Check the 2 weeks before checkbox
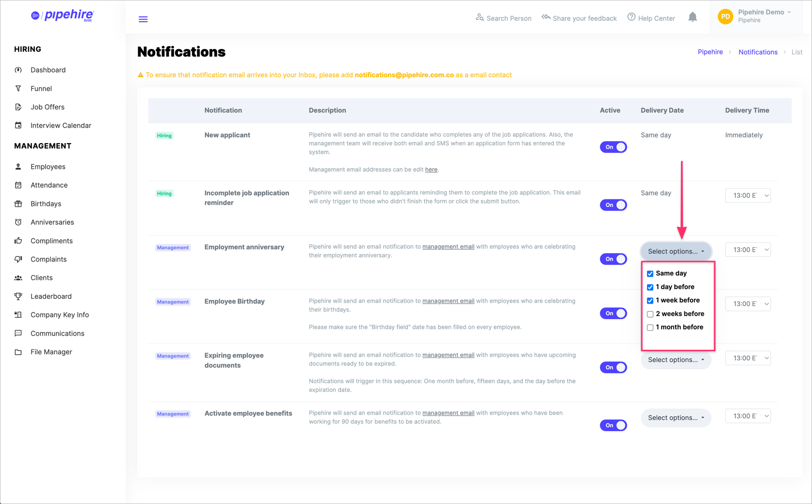The image size is (812, 504). tap(650, 314)
